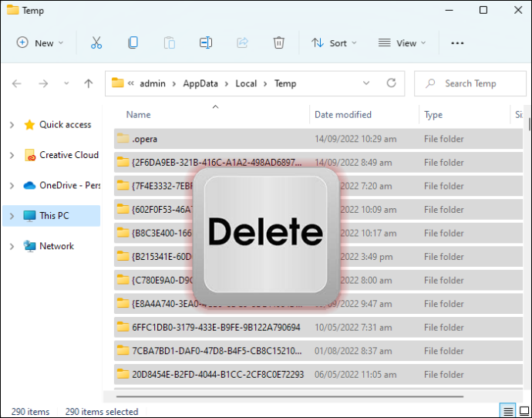The width and height of the screenshot is (532, 418).
Task: Click the Copy icon in toolbar
Action: tap(133, 42)
